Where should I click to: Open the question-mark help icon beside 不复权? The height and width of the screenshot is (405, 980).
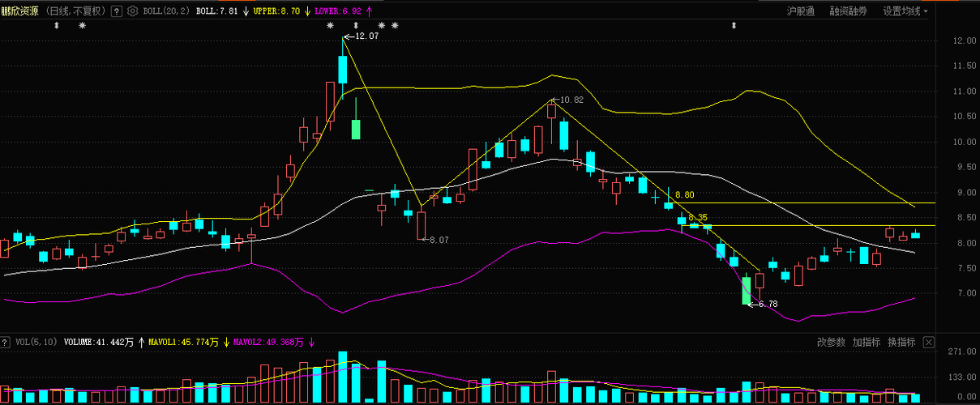pyautogui.click(x=117, y=11)
